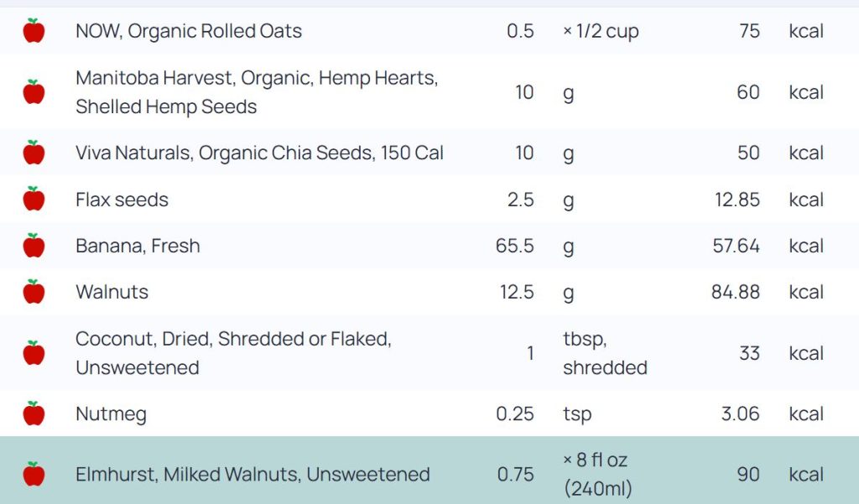This screenshot has width=859, height=504.
Task: Click the apple icon next to Nutmeg
Action: [x=34, y=413]
